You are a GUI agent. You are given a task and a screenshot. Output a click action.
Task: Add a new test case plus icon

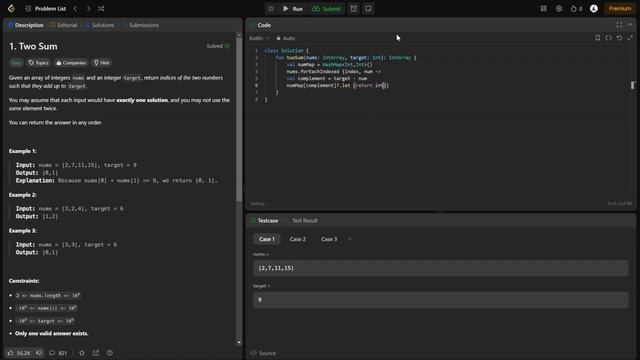tap(349, 239)
